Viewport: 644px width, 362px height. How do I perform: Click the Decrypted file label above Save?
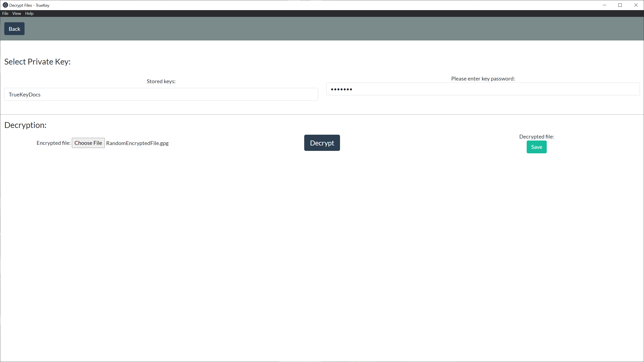[x=537, y=136]
